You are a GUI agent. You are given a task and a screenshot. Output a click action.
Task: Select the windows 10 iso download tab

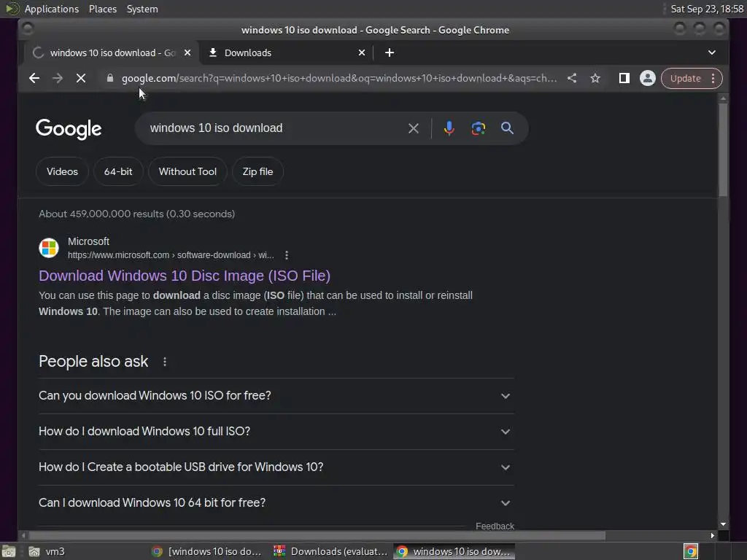[112, 52]
